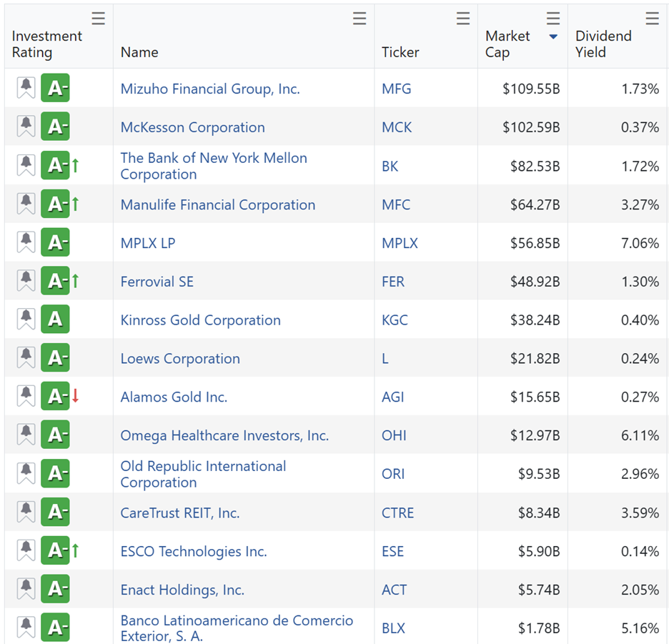
Task: Click the A rating badge for Kinross Gold
Action: [55, 320]
